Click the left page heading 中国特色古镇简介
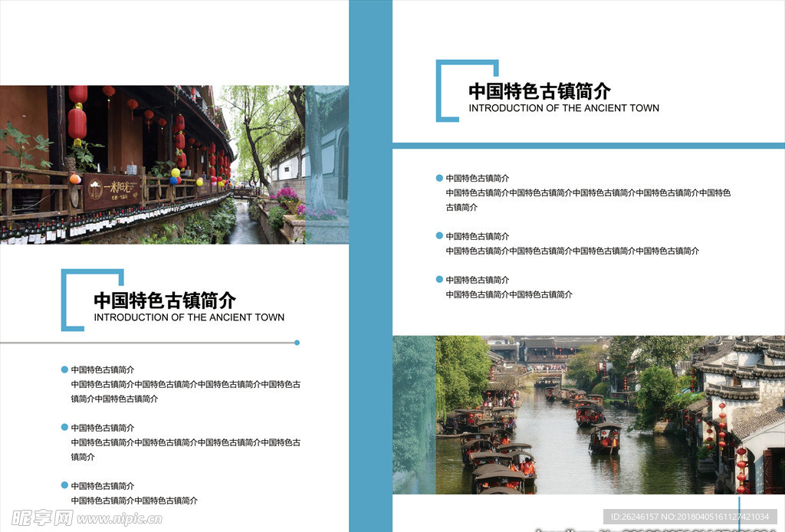The height and width of the screenshot is (532, 785). (x=165, y=300)
